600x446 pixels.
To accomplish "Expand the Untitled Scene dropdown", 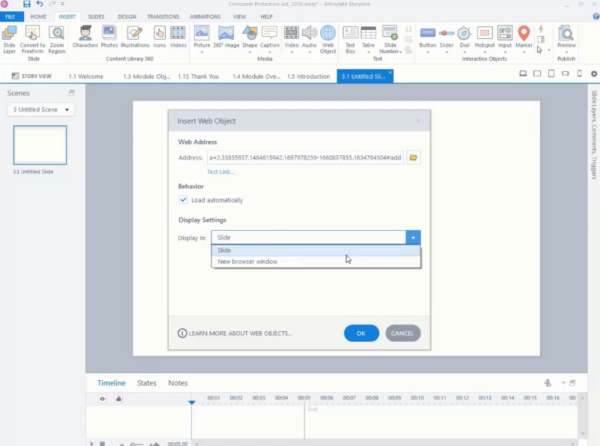I will click(67, 110).
